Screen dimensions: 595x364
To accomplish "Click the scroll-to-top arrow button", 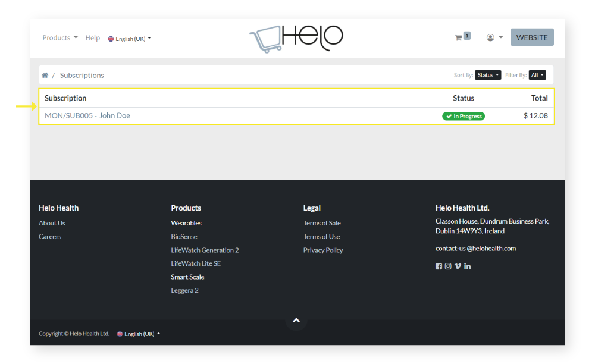I will 296,321.
